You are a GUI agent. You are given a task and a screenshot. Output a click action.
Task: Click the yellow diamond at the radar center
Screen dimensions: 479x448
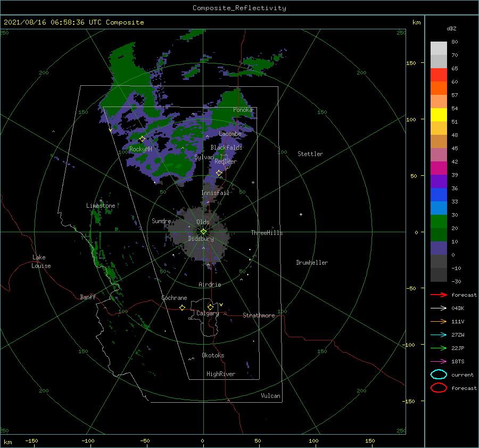203,232
